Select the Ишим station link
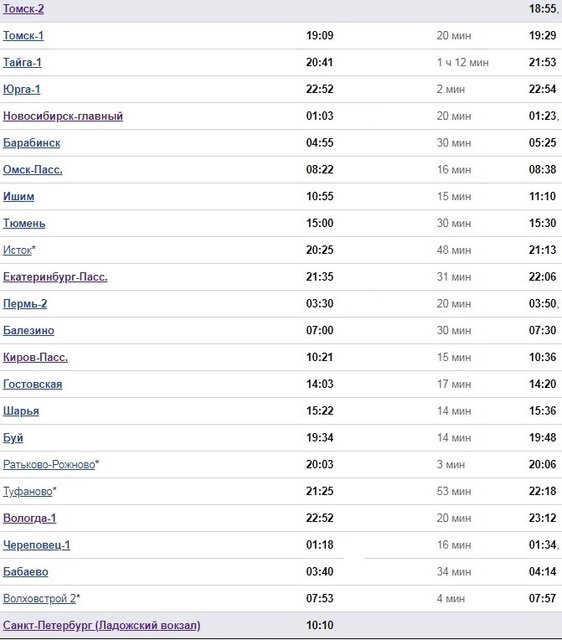562x640 pixels. [x=18, y=196]
